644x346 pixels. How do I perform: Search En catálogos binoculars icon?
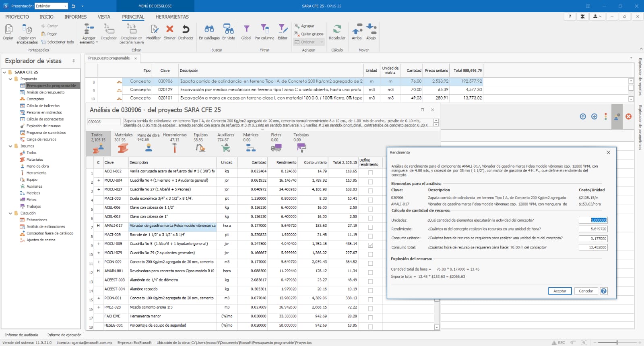pos(209,29)
